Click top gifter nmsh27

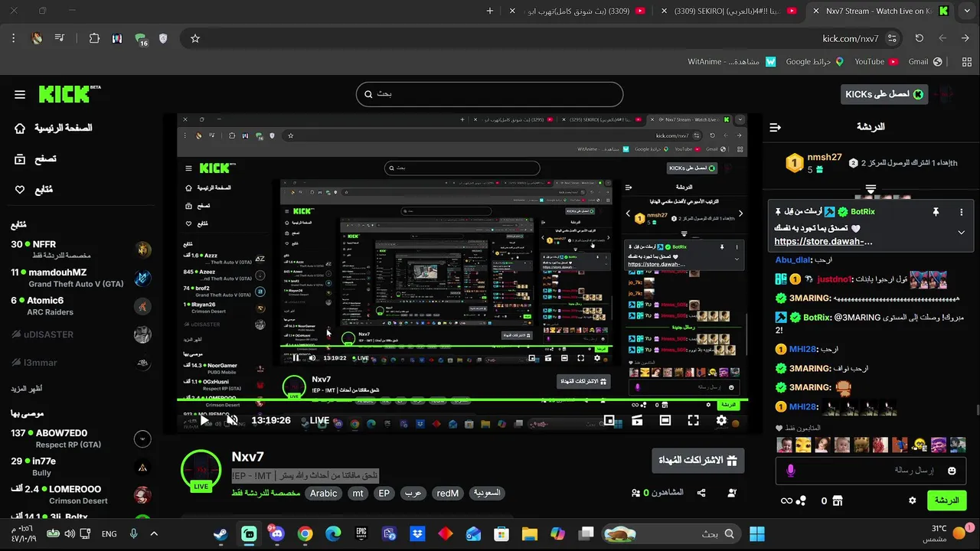pyautogui.click(x=825, y=158)
